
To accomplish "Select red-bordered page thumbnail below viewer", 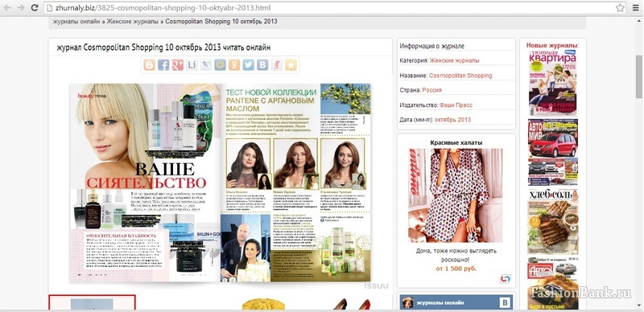I will (x=92, y=303).
